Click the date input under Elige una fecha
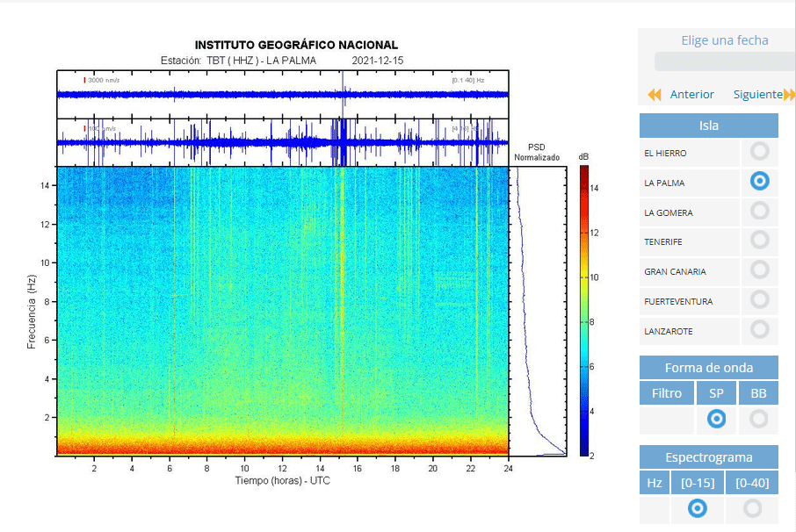796x532 pixels. [725, 61]
